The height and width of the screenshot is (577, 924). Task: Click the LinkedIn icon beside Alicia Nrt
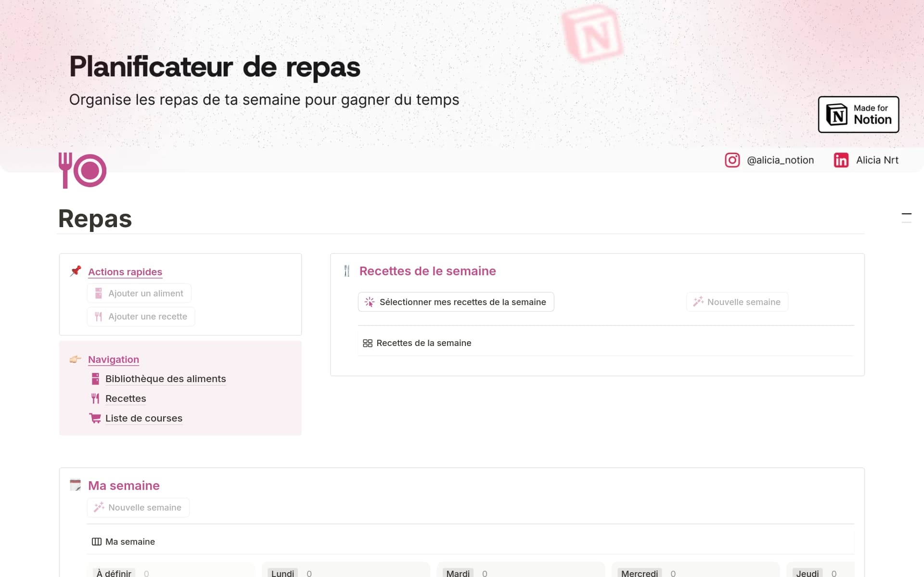841,160
